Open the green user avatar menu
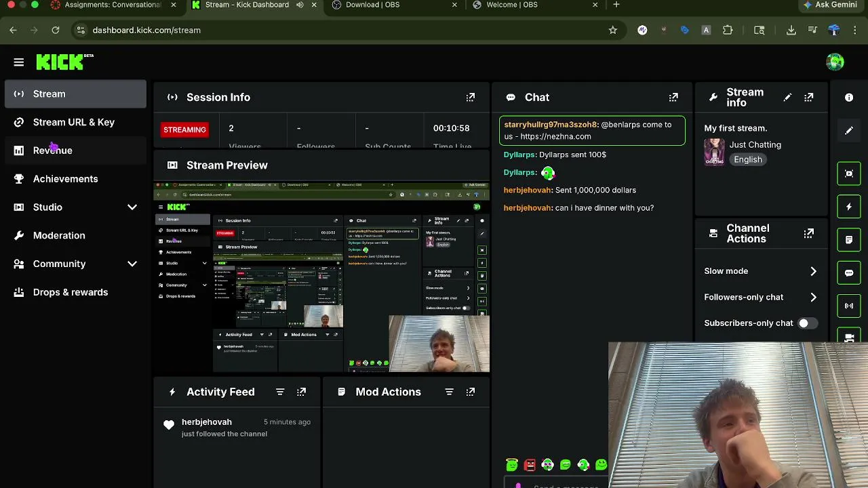The width and height of the screenshot is (868, 488). tap(835, 62)
